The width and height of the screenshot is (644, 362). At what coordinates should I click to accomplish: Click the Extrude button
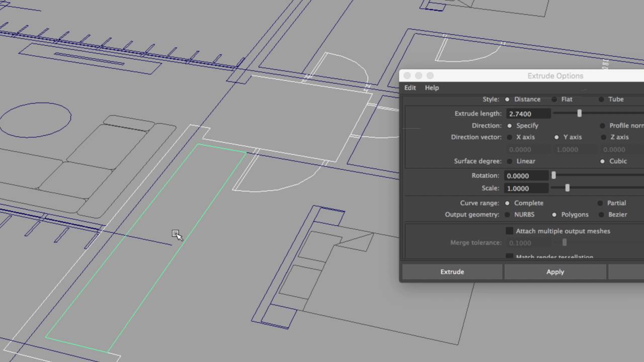click(x=452, y=271)
